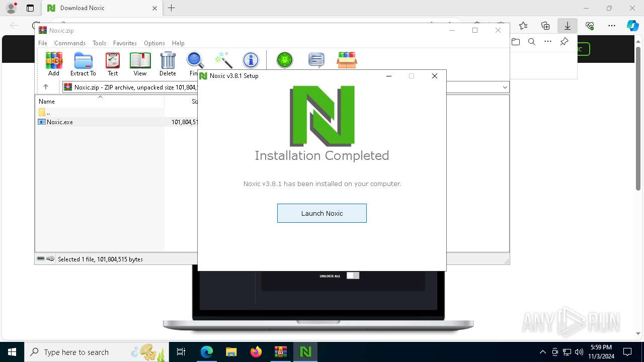Switch to WinRAR from taskbar
The image size is (644, 362).
(x=280, y=352)
